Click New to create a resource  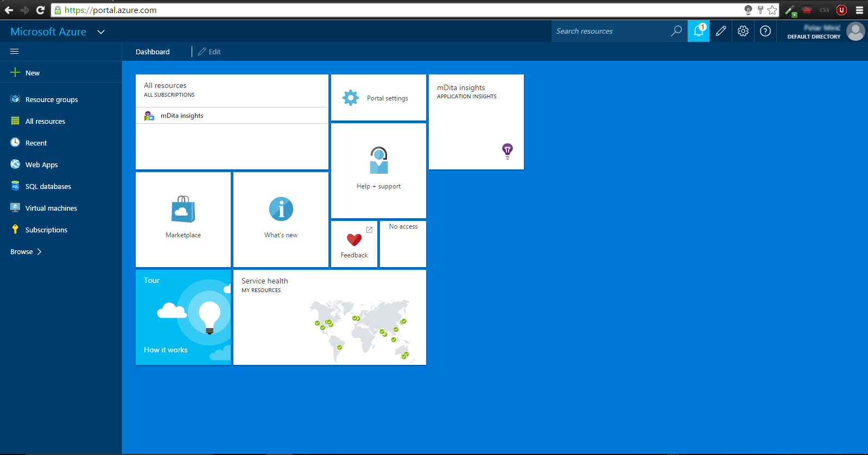click(x=32, y=73)
